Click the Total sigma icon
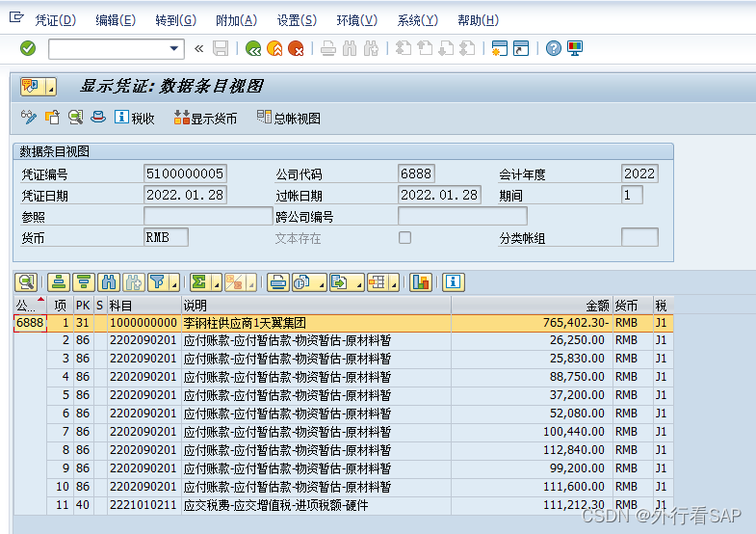This screenshot has height=534, width=756. pos(199,282)
